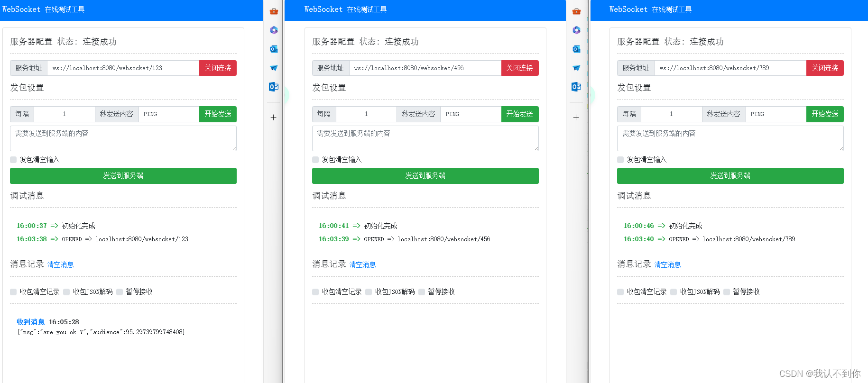
Task: Enable 收包清空记录 in the /456 window
Action: coord(315,292)
